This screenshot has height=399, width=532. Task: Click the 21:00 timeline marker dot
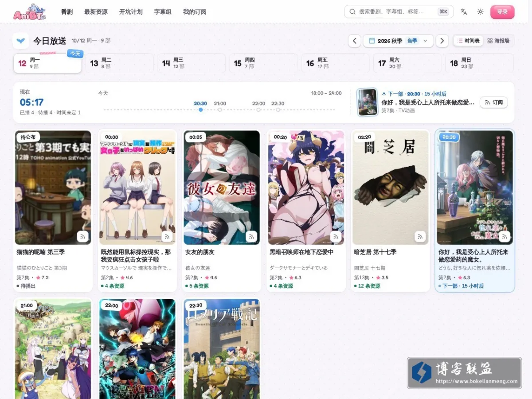[219, 110]
